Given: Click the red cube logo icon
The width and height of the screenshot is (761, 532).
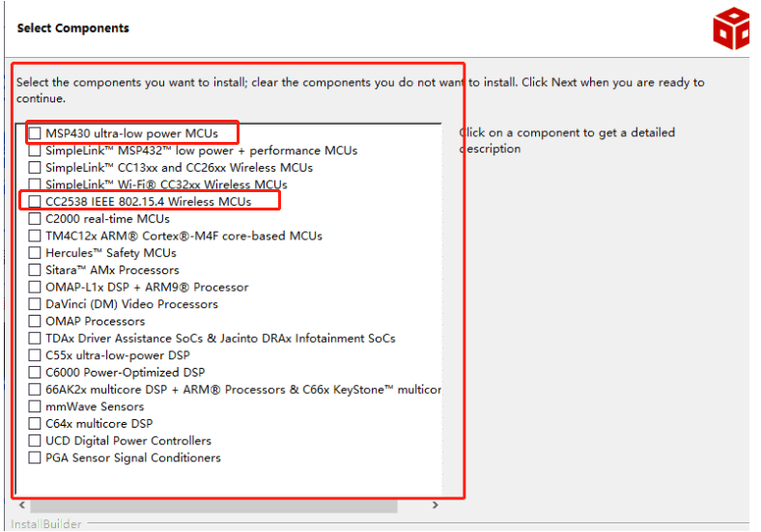Looking at the screenshot, I should pyautogui.click(x=731, y=28).
